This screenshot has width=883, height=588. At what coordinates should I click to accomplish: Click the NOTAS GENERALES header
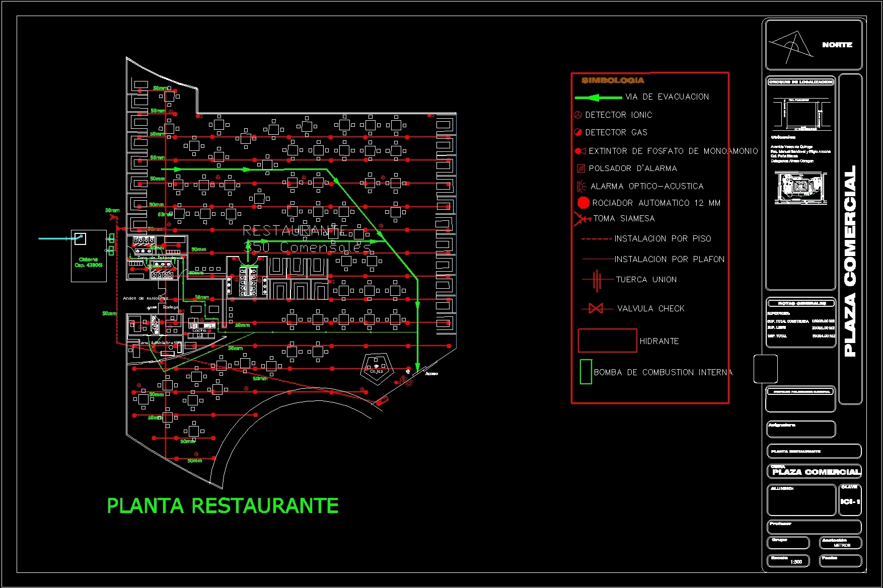click(x=801, y=303)
